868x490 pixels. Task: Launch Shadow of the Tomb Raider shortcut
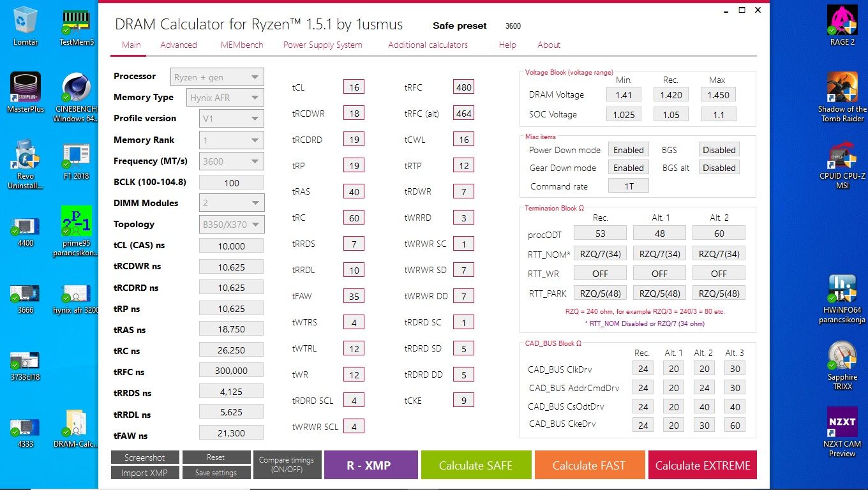coord(842,97)
